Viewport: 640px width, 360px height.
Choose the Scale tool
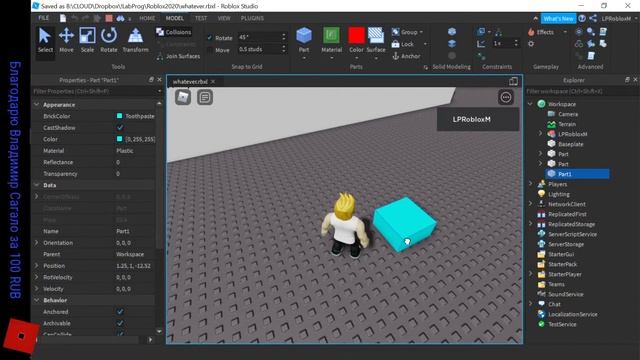87,40
